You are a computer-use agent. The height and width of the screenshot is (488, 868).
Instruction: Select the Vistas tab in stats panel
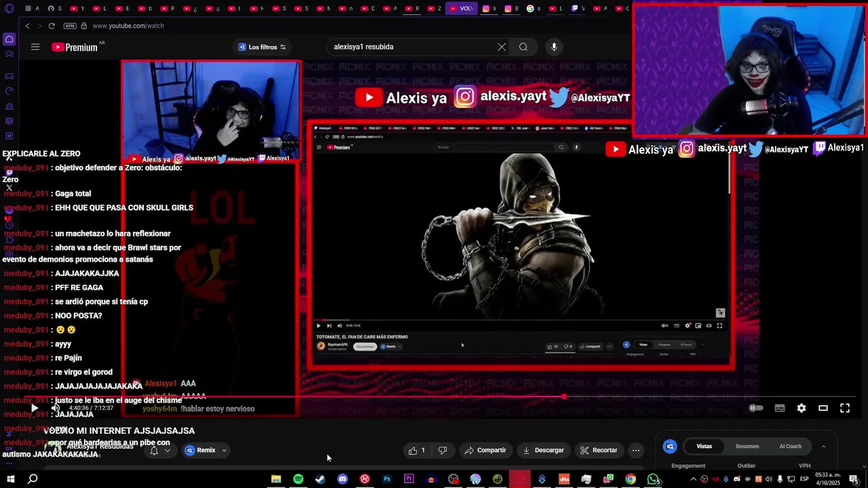[705, 446]
